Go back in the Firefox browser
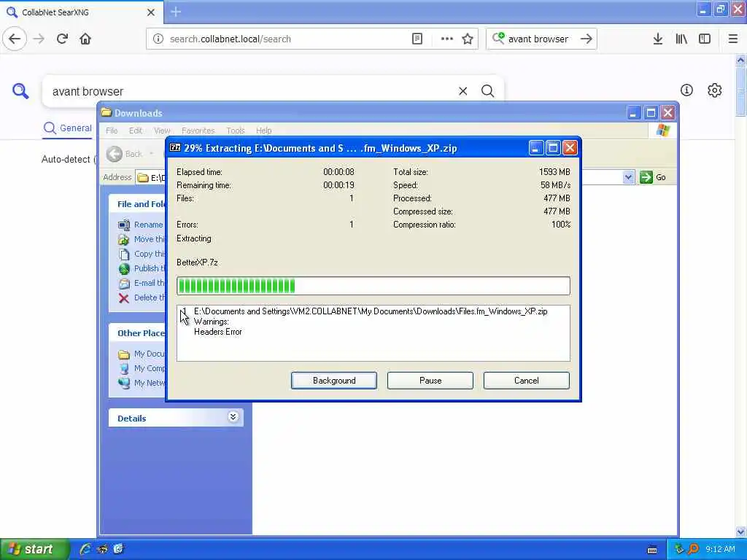 [x=15, y=39]
